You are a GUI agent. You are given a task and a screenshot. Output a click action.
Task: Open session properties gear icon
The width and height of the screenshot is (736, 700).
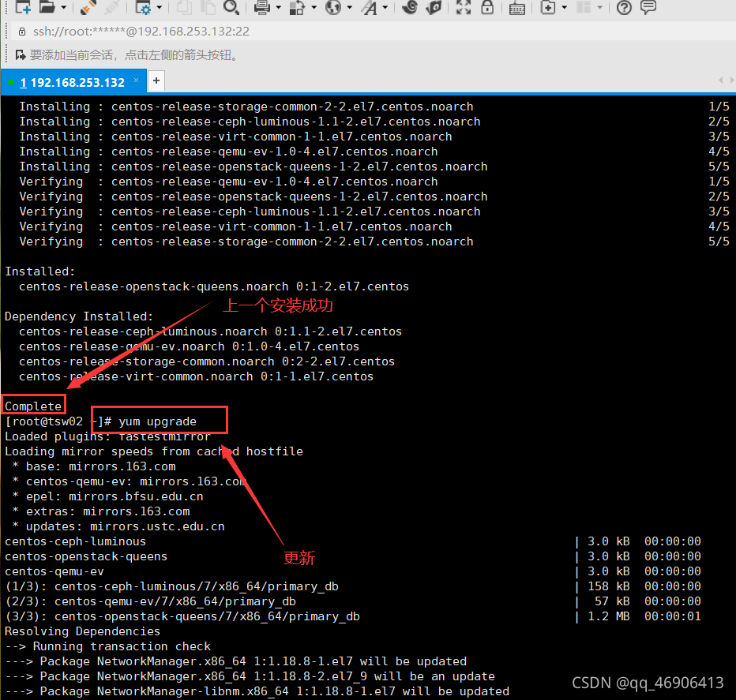click(143, 7)
